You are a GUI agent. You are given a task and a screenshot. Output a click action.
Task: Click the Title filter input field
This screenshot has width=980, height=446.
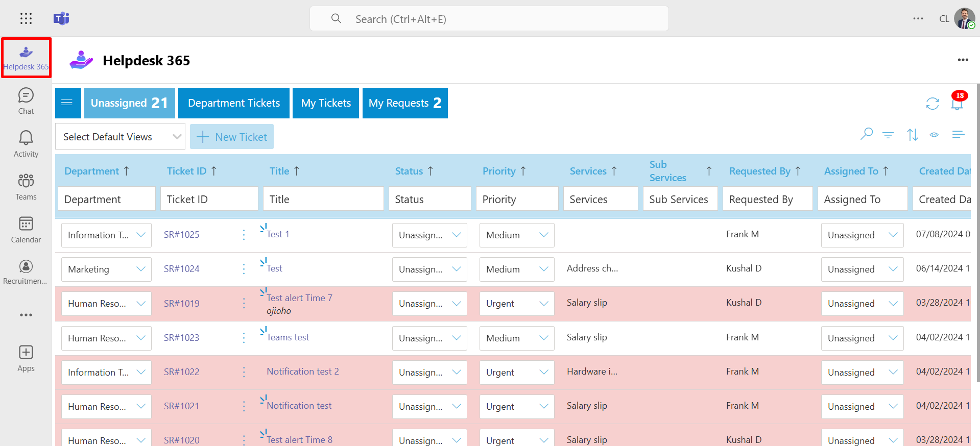[x=323, y=199]
